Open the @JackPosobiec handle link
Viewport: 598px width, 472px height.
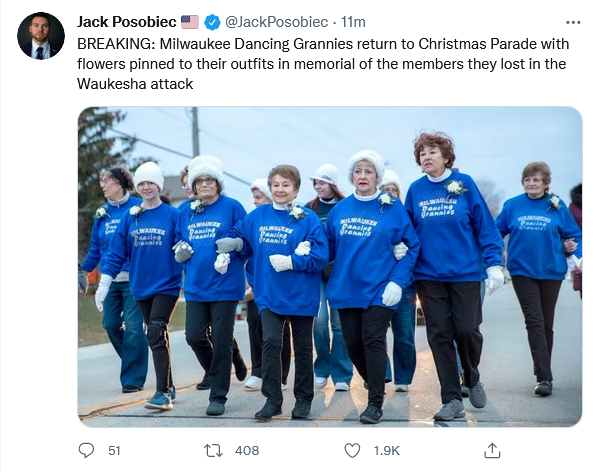click(276, 22)
